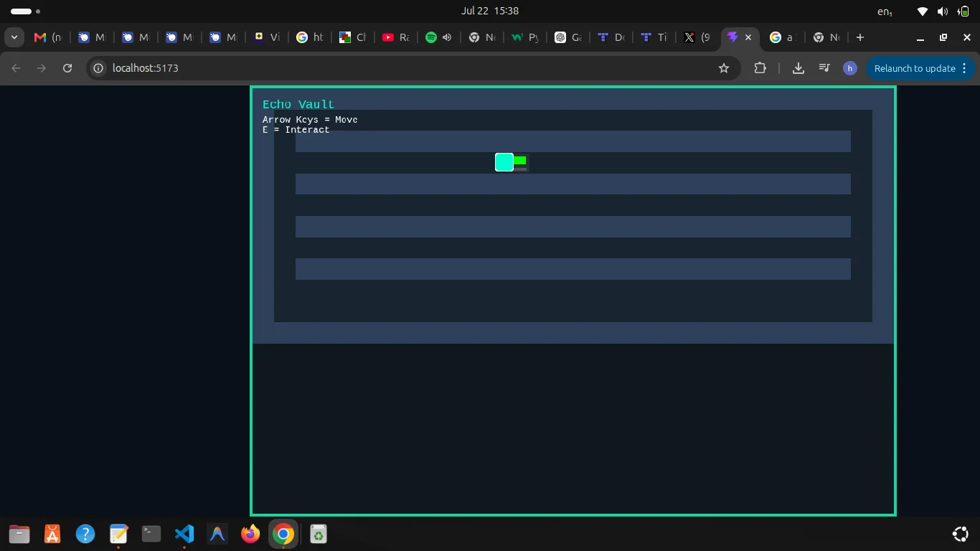
Task: Open the Chrome extensions menu
Action: click(x=760, y=68)
